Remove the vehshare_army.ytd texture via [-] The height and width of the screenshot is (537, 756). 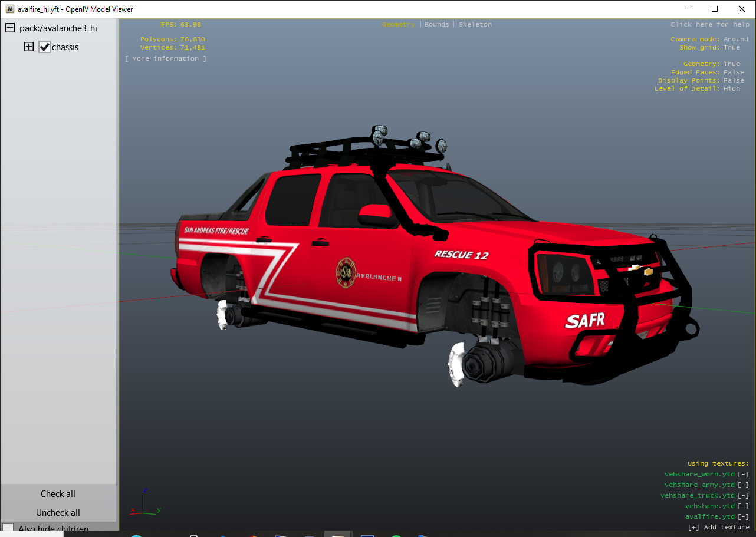pyautogui.click(x=743, y=485)
